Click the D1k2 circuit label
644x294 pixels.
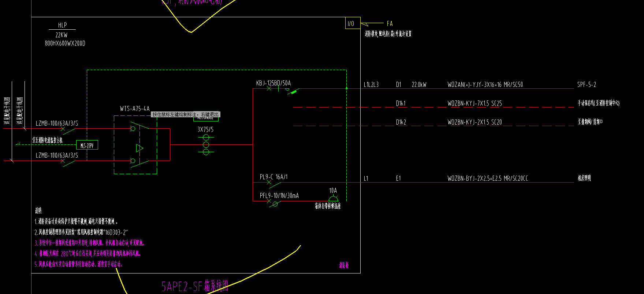coord(401,122)
